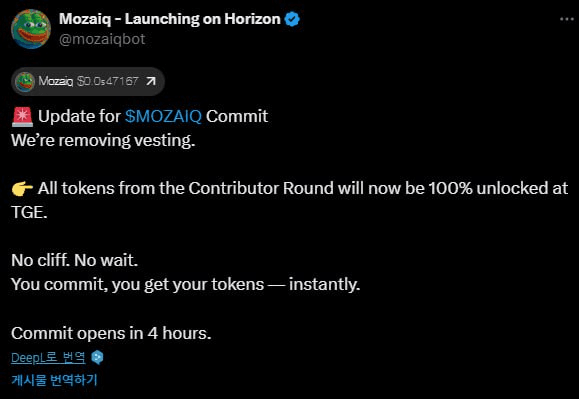Click the $0.0s47167 token price
This screenshot has height=399, width=579.
click(108, 81)
